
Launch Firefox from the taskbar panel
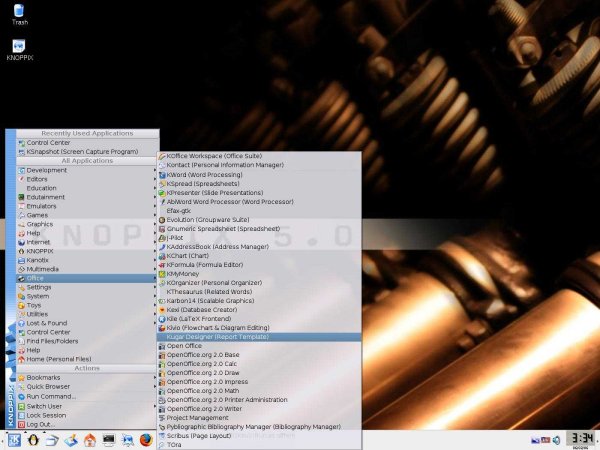tap(146, 439)
